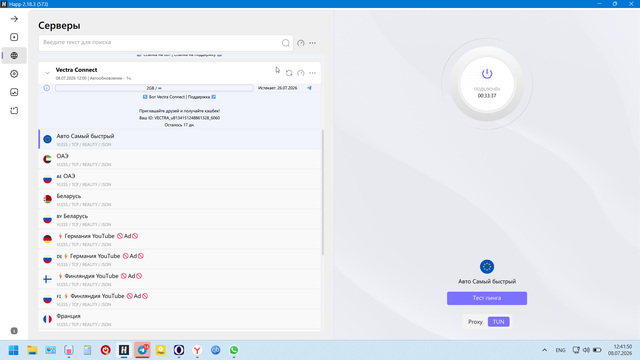
Task: Click the Тест пинга button
Action: coord(487,298)
